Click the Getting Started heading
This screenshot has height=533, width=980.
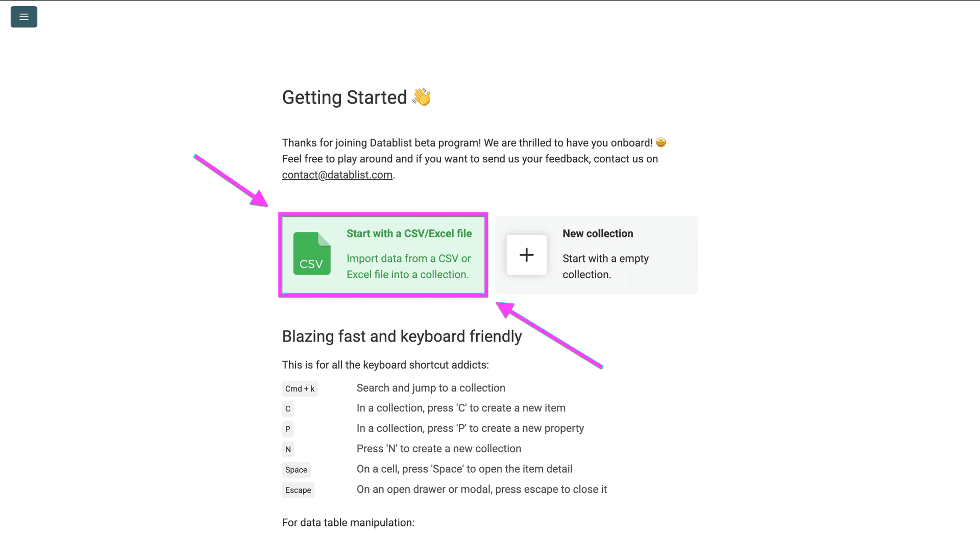345,97
